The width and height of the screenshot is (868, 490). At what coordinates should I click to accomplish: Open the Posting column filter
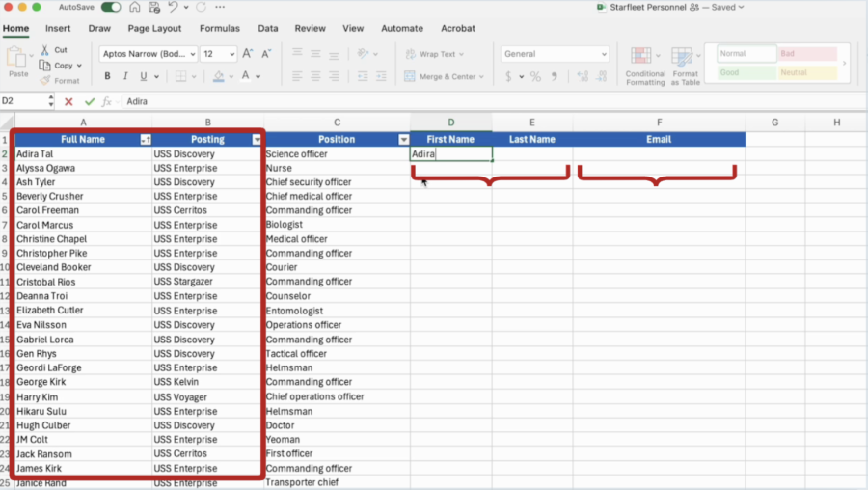point(257,140)
